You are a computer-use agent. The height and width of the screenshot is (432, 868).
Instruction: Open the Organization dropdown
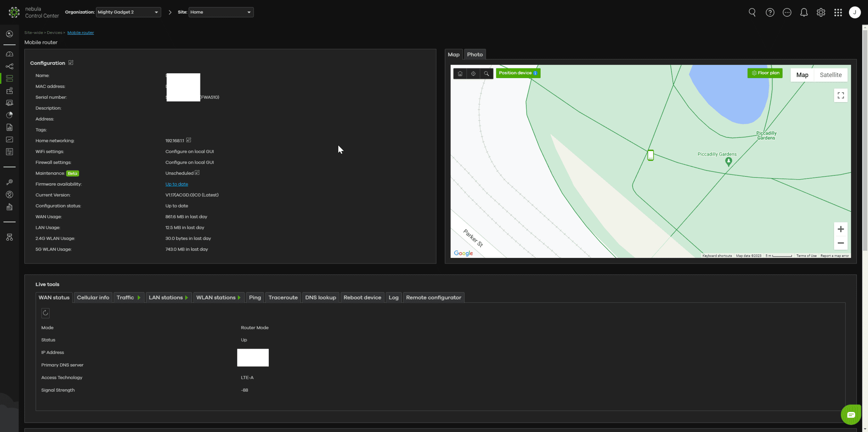tap(128, 12)
